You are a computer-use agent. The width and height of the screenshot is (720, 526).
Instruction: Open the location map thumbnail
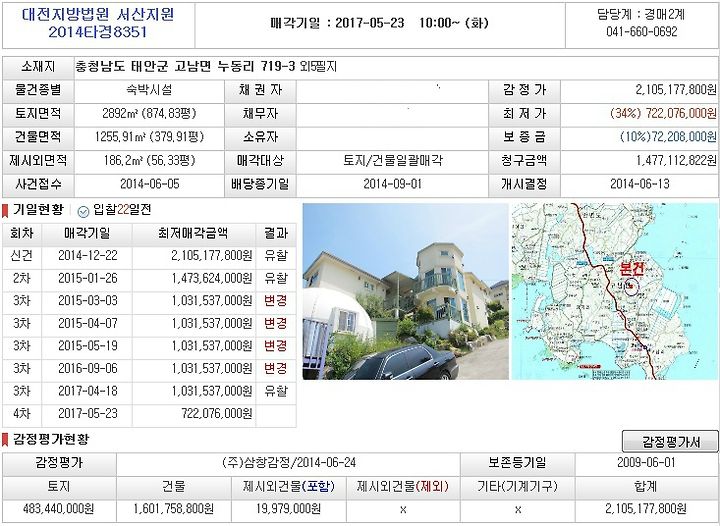[615, 291]
